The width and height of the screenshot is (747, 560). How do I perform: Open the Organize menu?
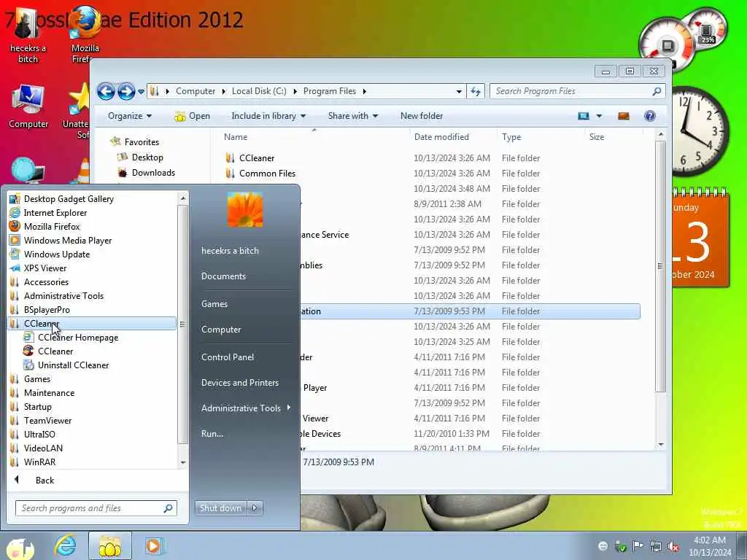tap(130, 116)
